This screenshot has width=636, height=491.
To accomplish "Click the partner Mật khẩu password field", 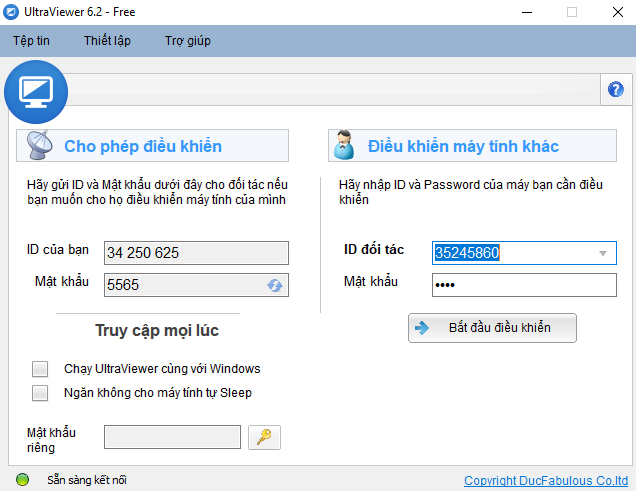I will click(x=524, y=285).
